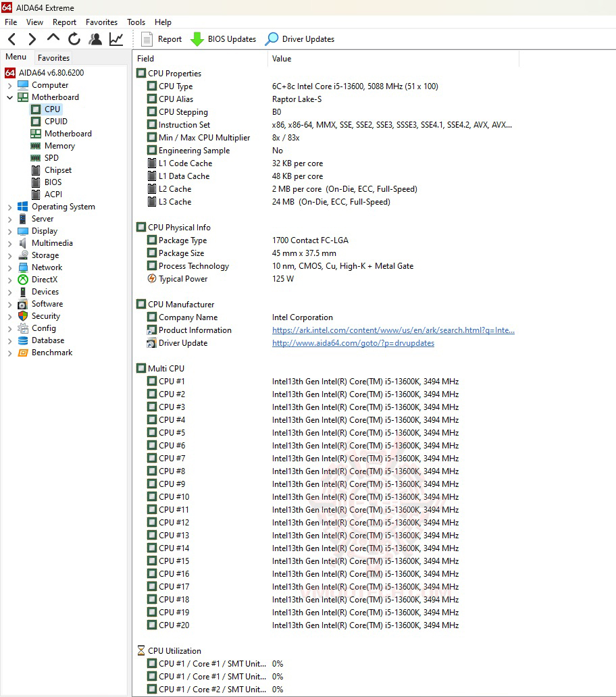Open the ark.intel.com product information link
Image resolution: width=616 pixels, height=697 pixels.
[393, 330]
